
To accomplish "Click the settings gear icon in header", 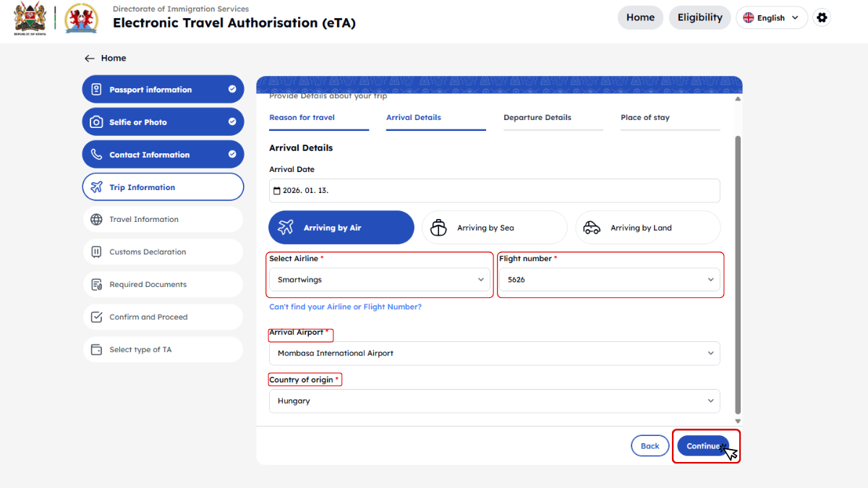I will tap(821, 18).
